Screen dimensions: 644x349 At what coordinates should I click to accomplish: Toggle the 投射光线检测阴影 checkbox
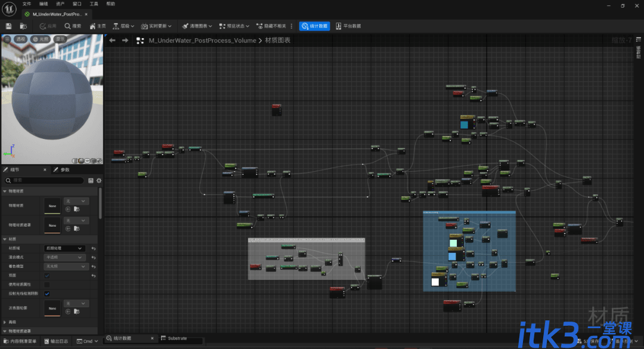pos(47,294)
